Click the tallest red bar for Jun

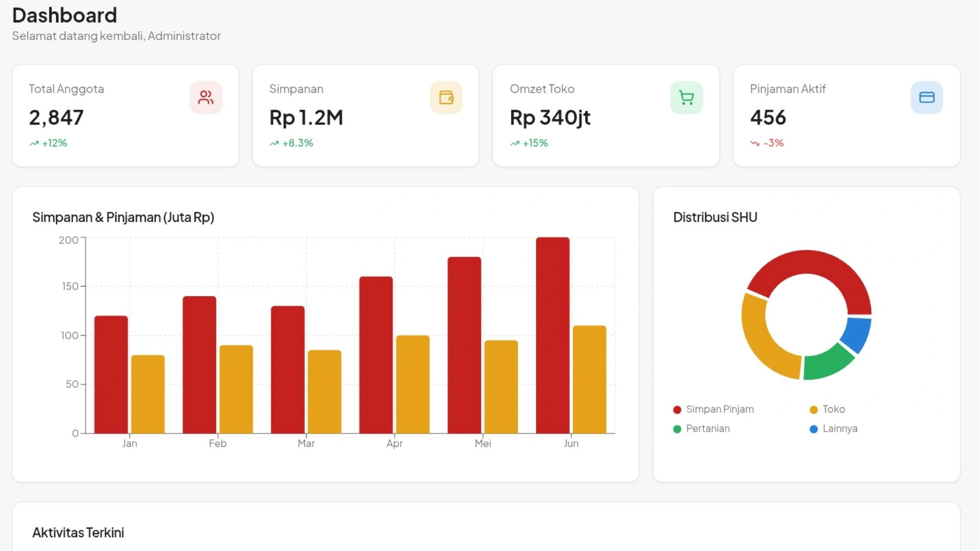(x=552, y=335)
